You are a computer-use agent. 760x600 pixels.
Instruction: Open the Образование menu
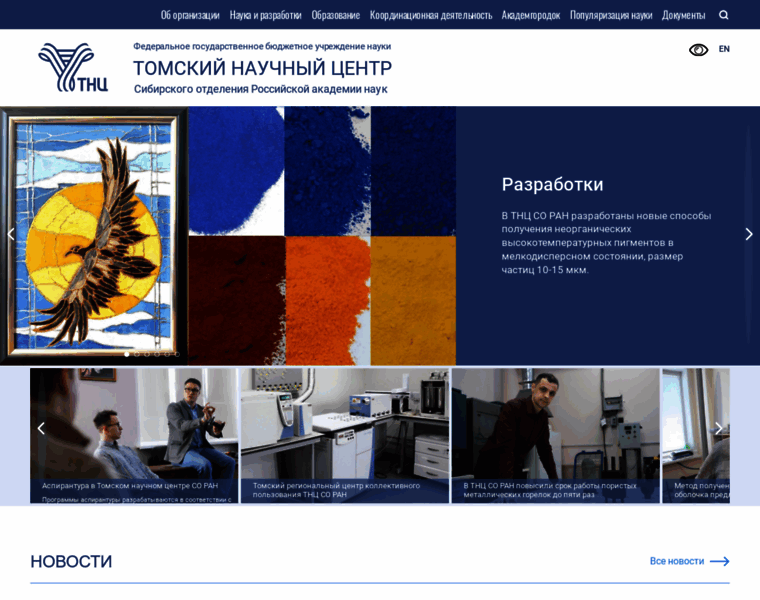pos(335,15)
